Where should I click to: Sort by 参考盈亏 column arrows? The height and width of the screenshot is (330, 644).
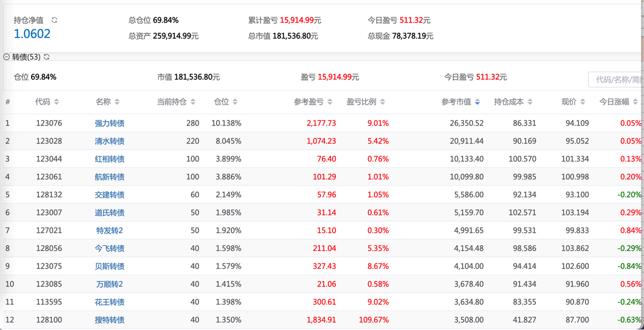(330, 102)
